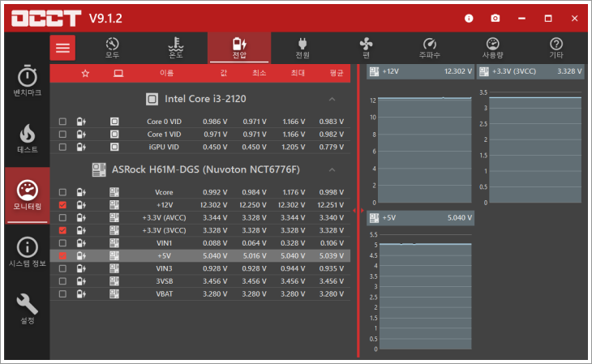Click the voltage icon in Vcore row
This screenshot has width=592, height=364.
(x=81, y=192)
